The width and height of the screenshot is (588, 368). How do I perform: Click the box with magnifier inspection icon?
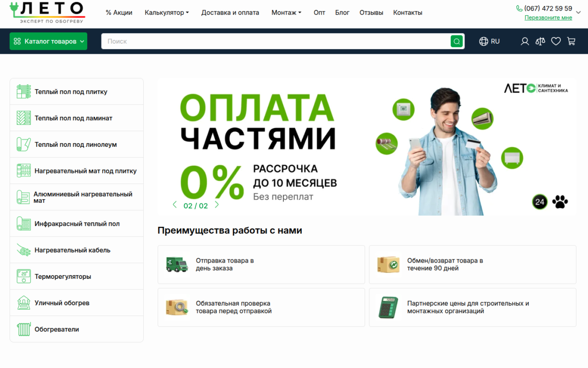click(177, 307)
